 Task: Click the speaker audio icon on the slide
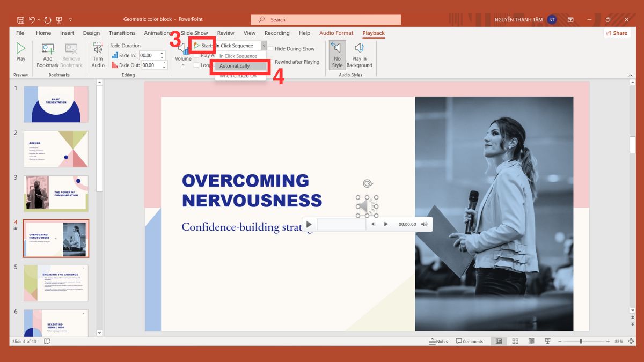click(x=367, y=206)
